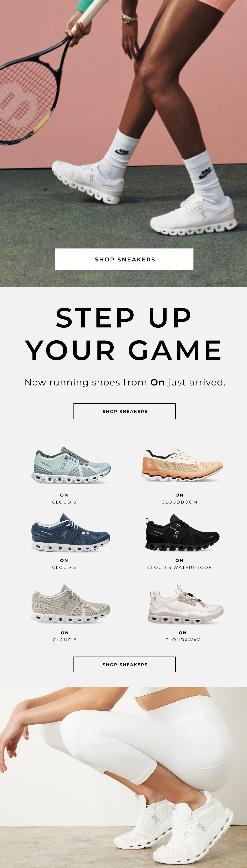Viewport: 247px width, 868px height.
Task: Click the white leggings and sneakers bottom photo
Action: (x=123, y=777)
